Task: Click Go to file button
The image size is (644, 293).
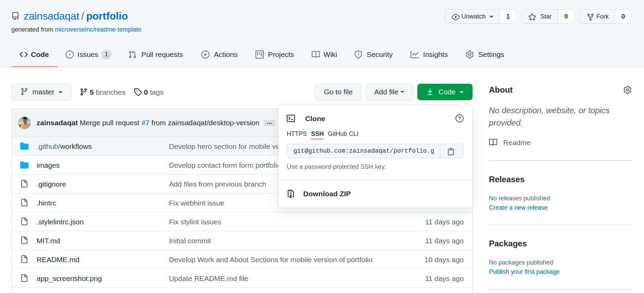Action: tap(338, 92)
